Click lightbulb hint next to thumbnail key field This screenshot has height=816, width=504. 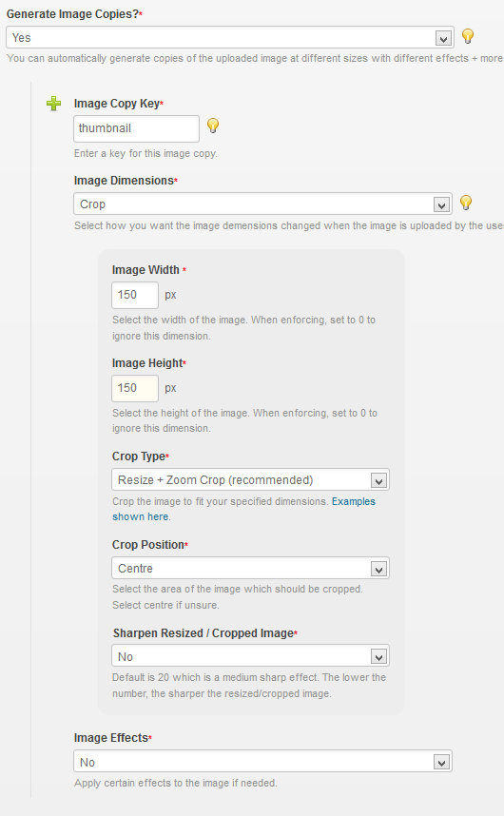click(x=213, y=126)
